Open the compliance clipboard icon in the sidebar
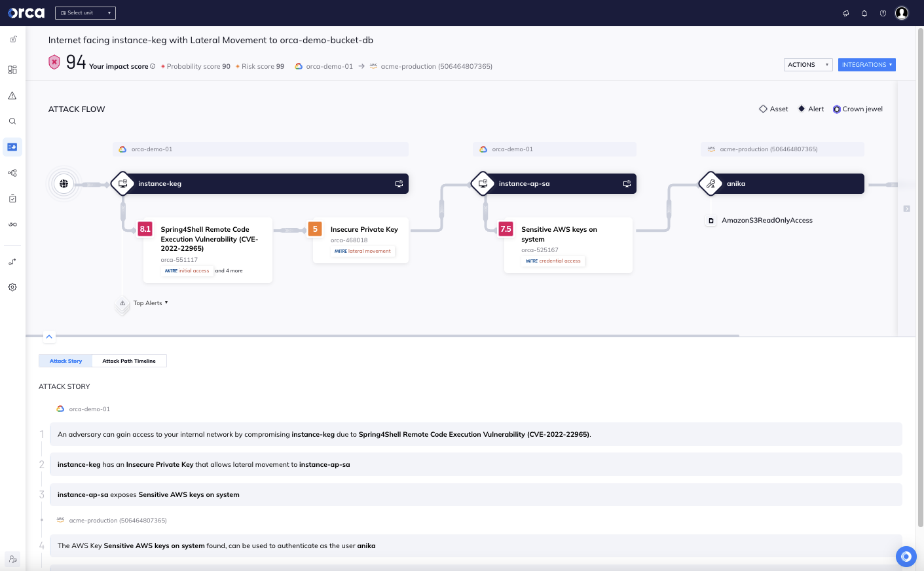Viewport: 924px width, 571px height. tap(12, 198)
